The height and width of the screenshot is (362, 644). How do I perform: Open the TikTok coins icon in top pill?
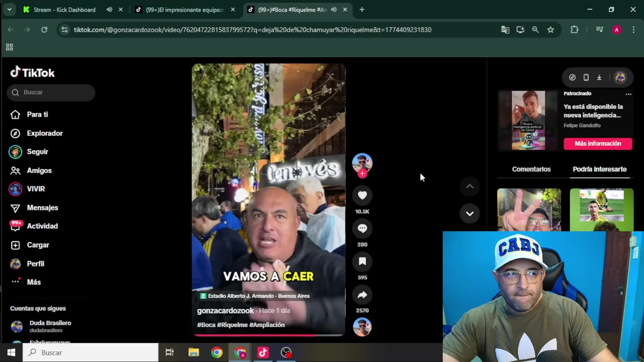tap(572, 77)
